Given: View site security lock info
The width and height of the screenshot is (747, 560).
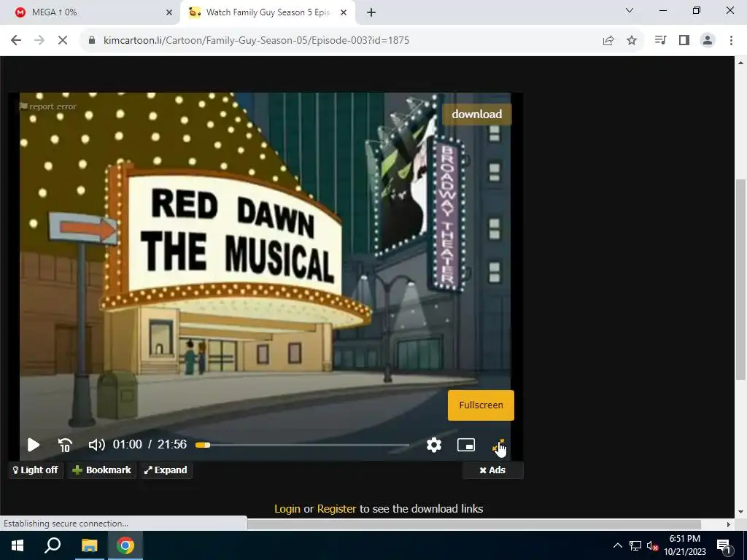Looking at the screenshot, I should pyautogui.click(x=92, y=41).
